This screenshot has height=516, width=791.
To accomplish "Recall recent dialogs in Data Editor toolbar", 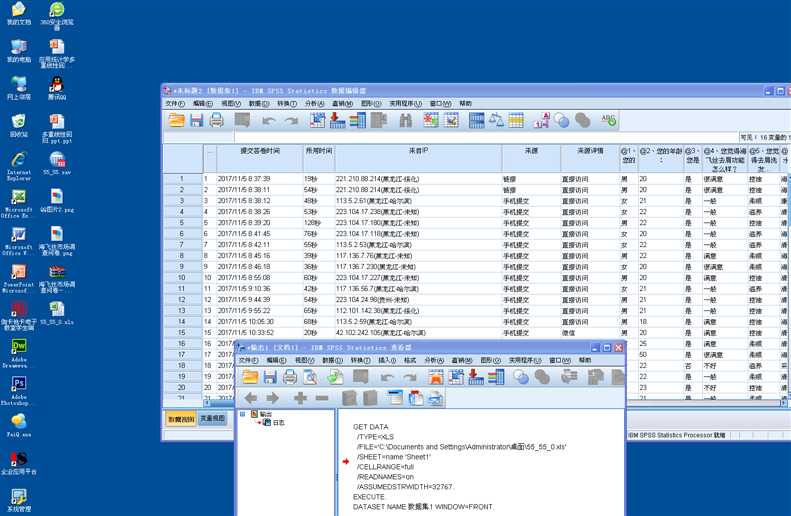I will pyautogui.click(x=243, y=120).
